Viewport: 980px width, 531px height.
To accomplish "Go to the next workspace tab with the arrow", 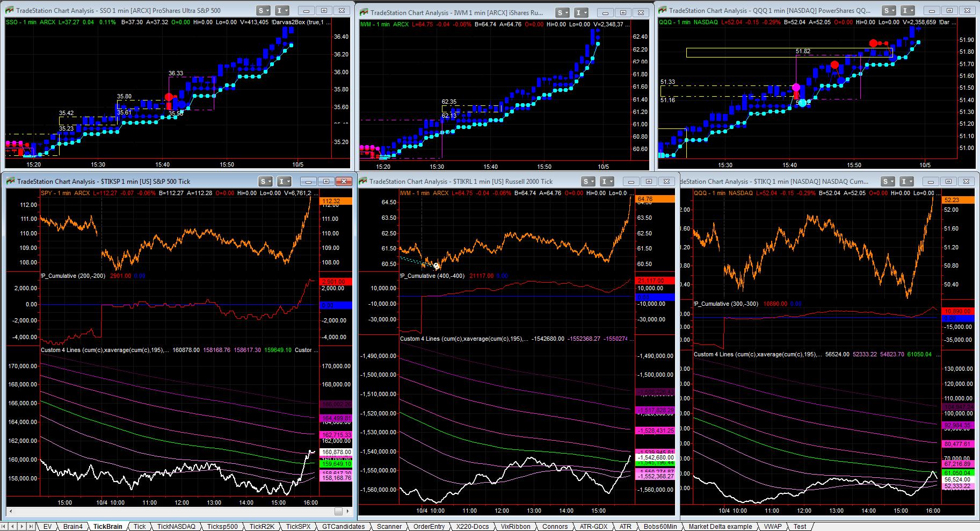I will click(x=21, y=527).
